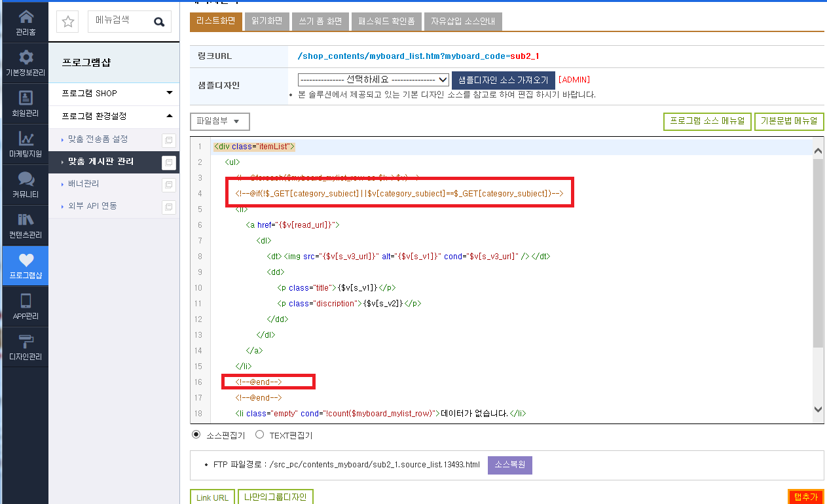Open 마케팅지원 chart icon
This screenshot has height=504, width=827.
[25, 138]
